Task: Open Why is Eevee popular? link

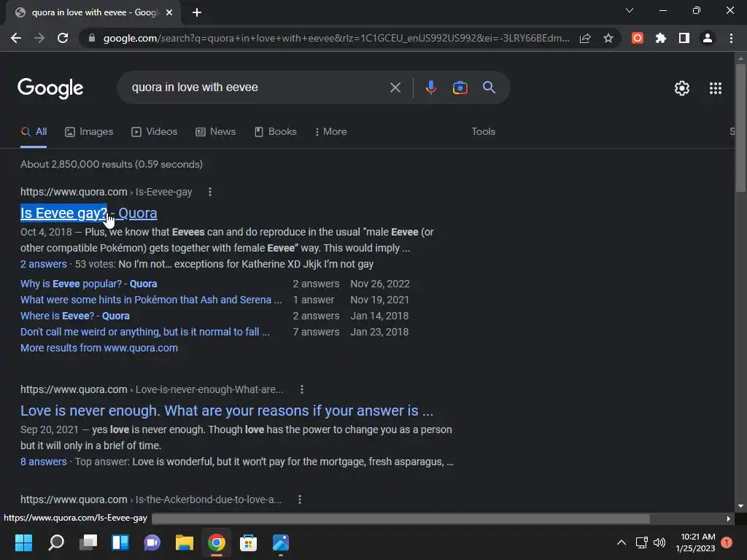Action: (88, 284)
